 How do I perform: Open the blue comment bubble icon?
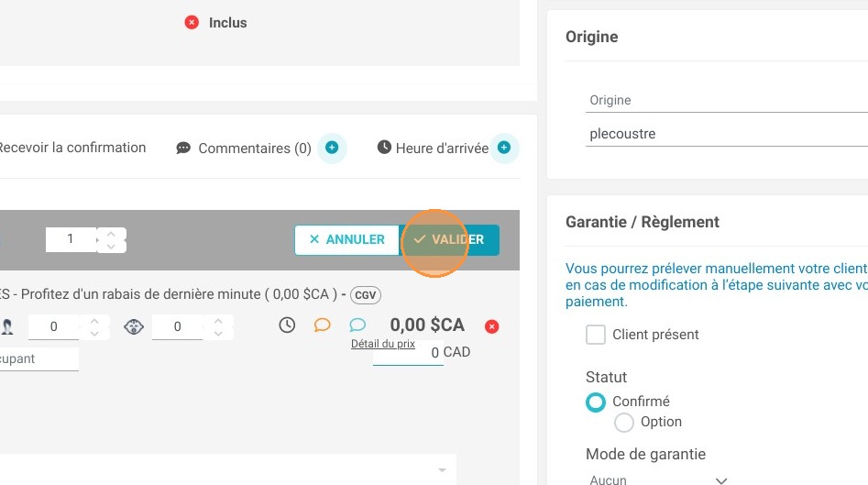click(357, 325)
